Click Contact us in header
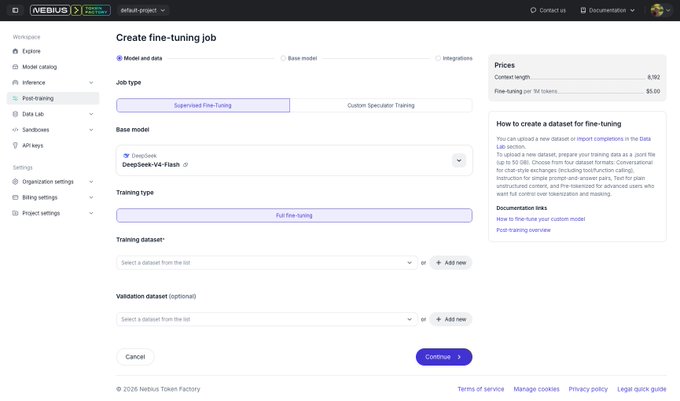Screen dimensions: 680x401 [x=548, y=10]
